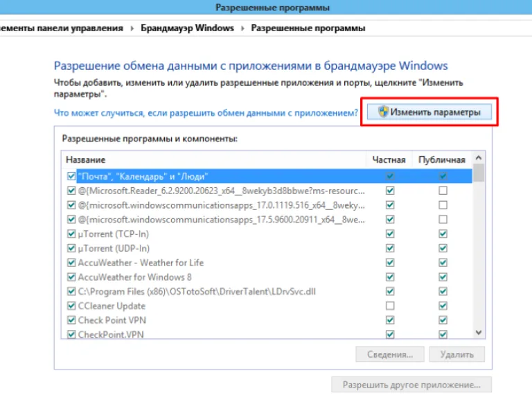Enable the Публичная checkbox for Microsoft.Reader entry
Screen dimensions: 532x400
click(x=443, y=191)
